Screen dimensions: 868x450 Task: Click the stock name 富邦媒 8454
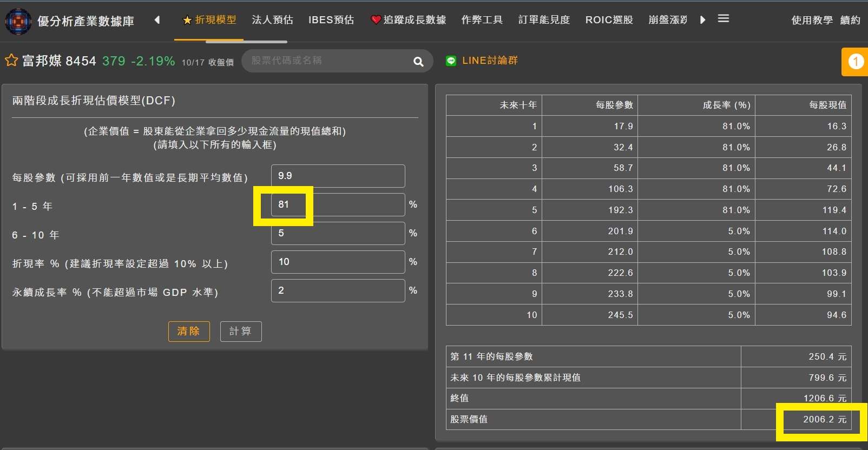click(x=59, y=61)
